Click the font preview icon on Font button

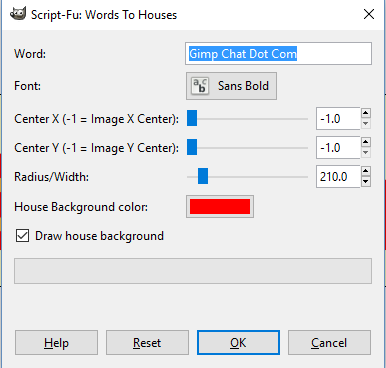coord(200,86)
